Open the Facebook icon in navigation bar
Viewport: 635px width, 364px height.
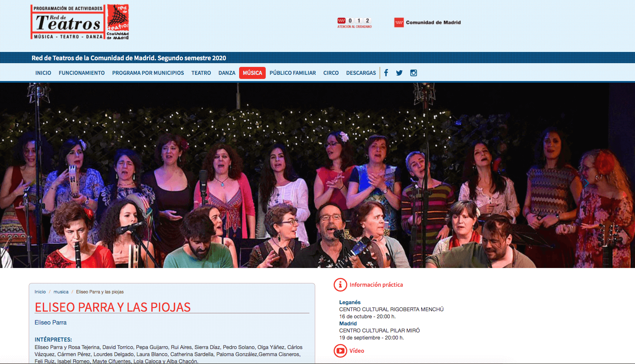pyautogui.click(x=386, y=73)
